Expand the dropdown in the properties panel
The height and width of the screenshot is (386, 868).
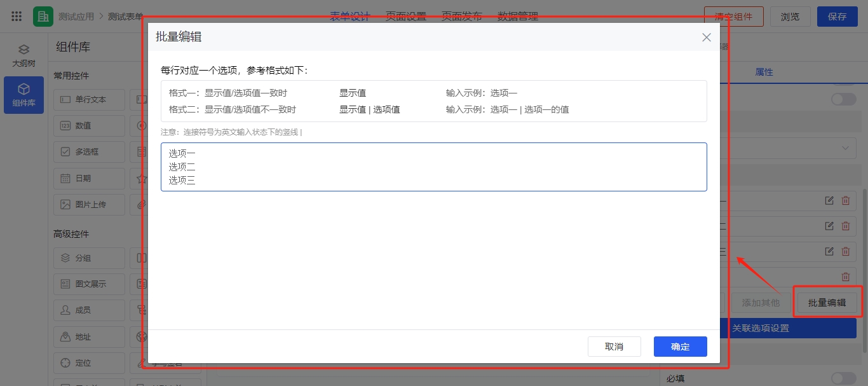tap(845, 148)
